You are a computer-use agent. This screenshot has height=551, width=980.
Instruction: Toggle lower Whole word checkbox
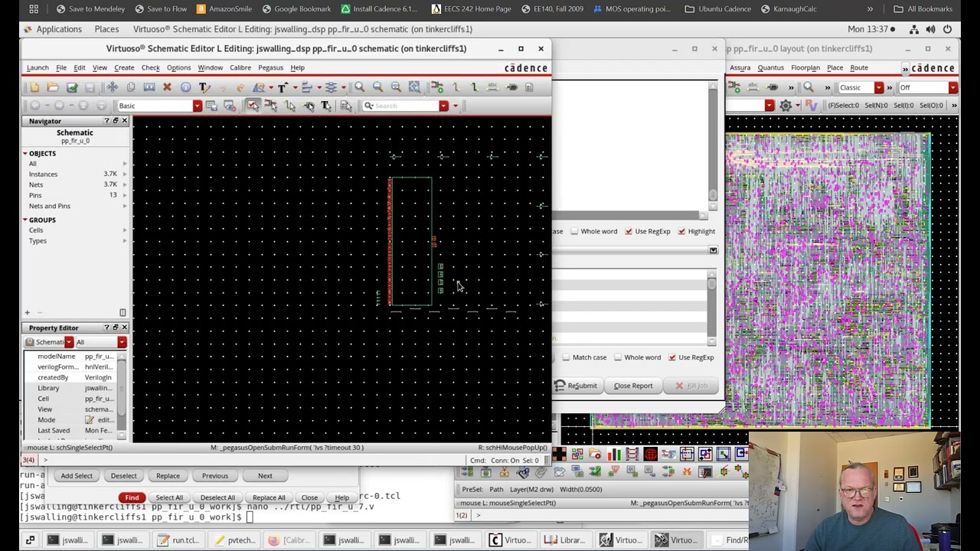tap(617, 357)
